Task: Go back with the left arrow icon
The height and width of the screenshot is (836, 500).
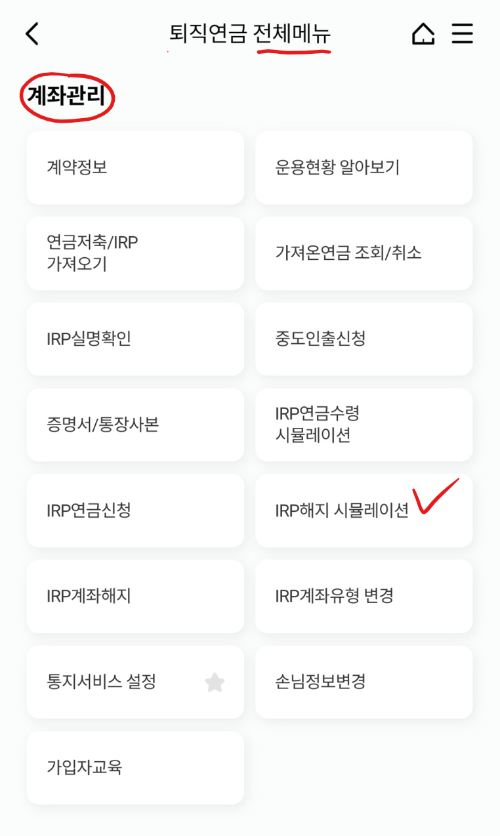Action: click(x=32, y=34)
